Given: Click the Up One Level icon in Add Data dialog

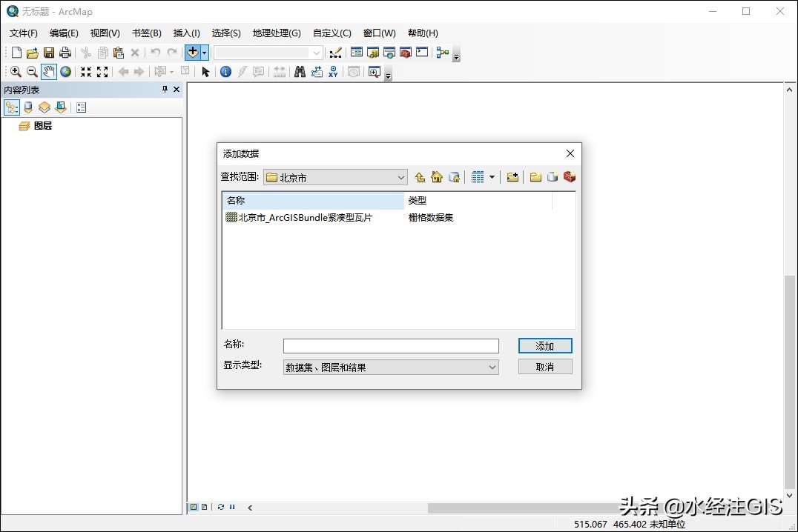Looking at the screenshot, I should pyautogui.click(x=420, y=176).
